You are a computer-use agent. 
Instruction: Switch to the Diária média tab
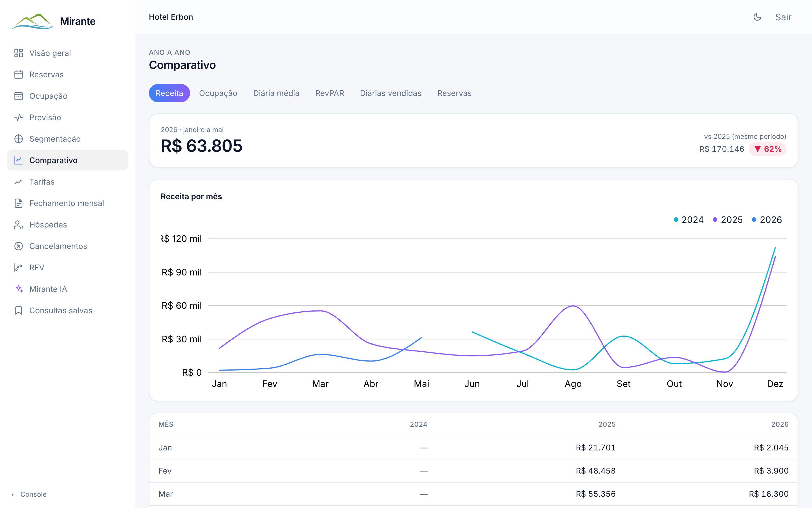point(276,93)
